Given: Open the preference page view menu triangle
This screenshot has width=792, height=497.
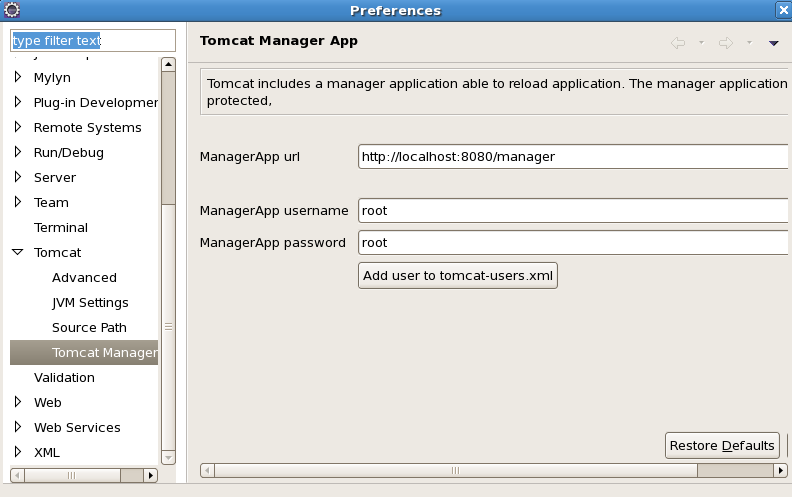Looking at the screenshot, I should (x=773, y=43).
